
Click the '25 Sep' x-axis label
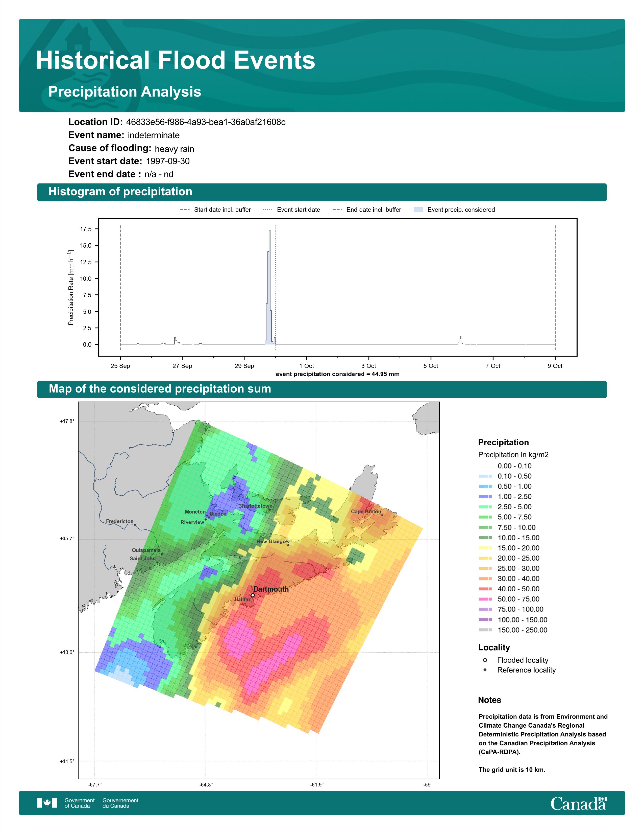pos(120,366)
